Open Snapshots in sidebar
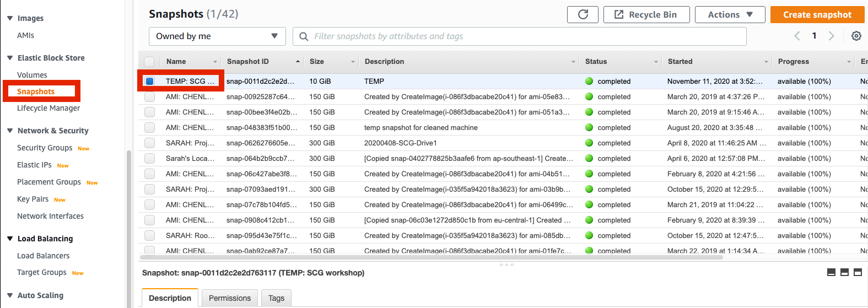 tap(36, 91)
